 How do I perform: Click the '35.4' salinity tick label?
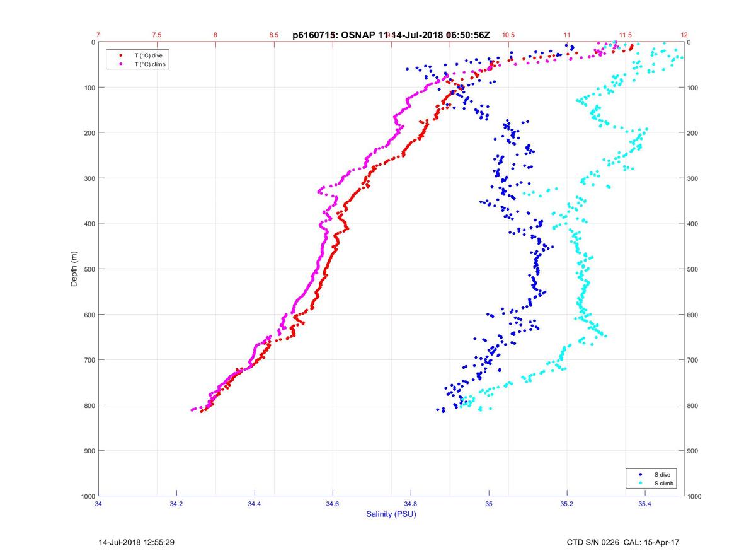click(x=645, y=503)
